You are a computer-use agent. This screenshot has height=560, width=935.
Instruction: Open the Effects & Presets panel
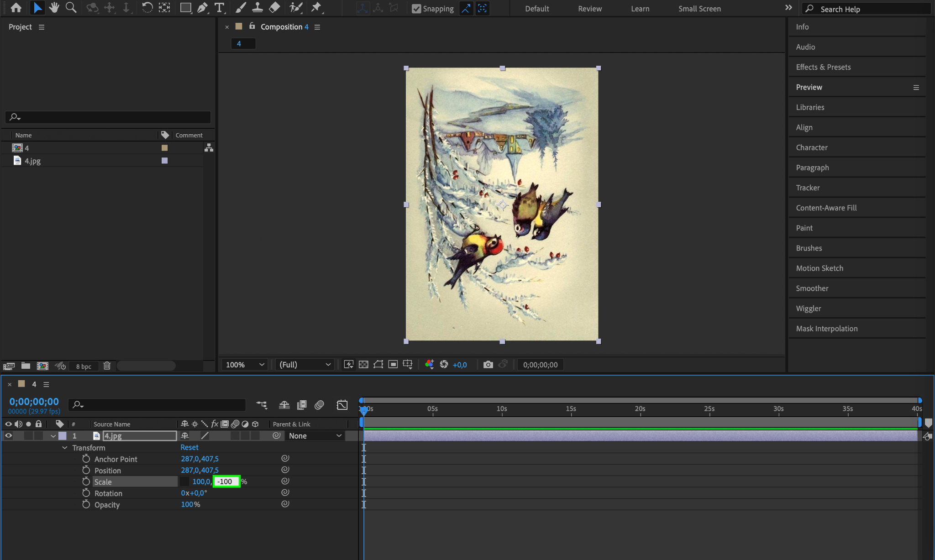click(x=823, y=67)
